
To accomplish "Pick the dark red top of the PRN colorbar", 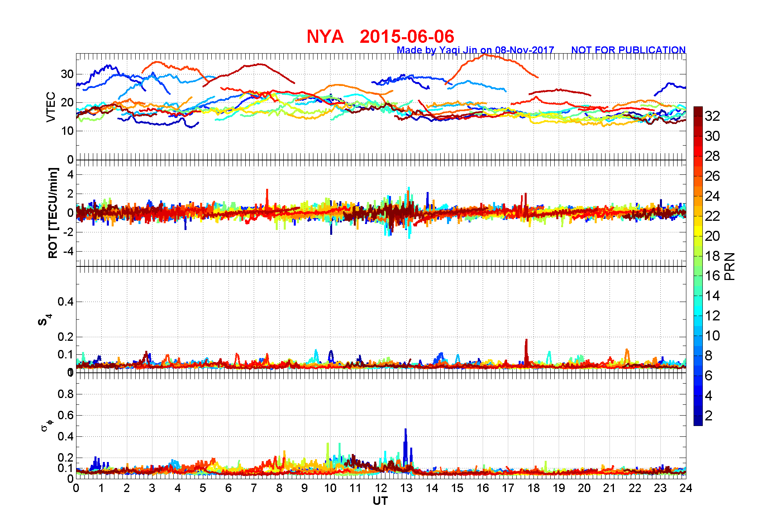I will pyautogui.click(x=698, y=111).
